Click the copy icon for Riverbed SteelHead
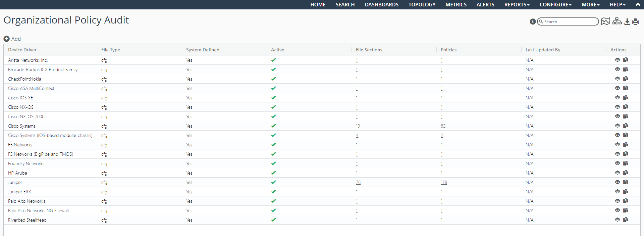644x236 pixels. [x=626, y=220]
